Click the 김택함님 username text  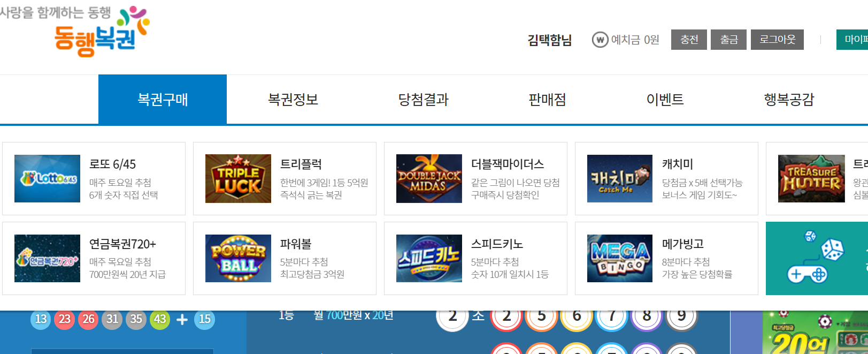tap(550, 40)
